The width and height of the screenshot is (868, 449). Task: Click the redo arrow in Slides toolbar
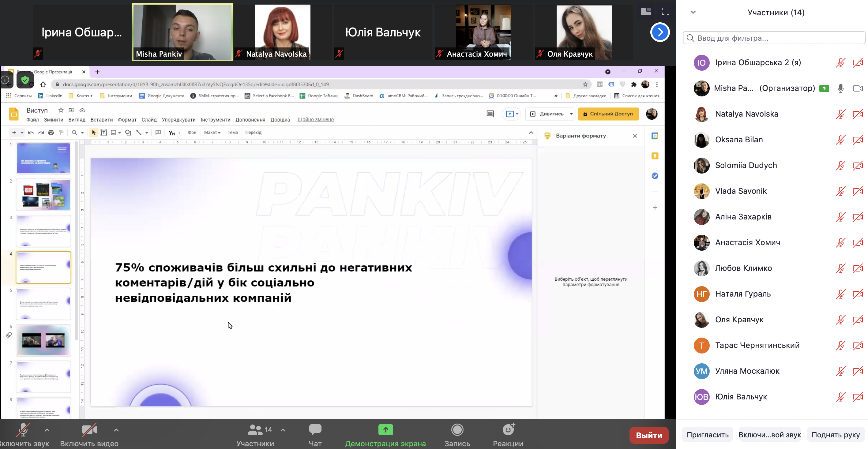[41, 133]
